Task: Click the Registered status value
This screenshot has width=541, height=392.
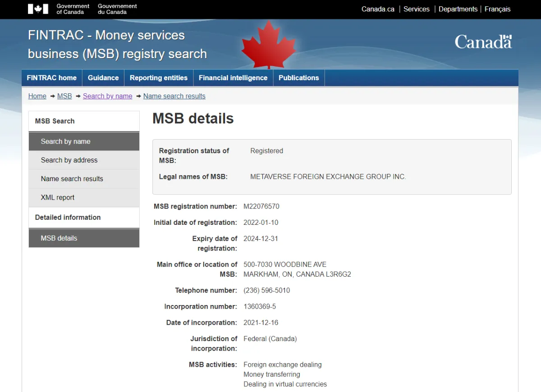Action: (x=267, y=151)
